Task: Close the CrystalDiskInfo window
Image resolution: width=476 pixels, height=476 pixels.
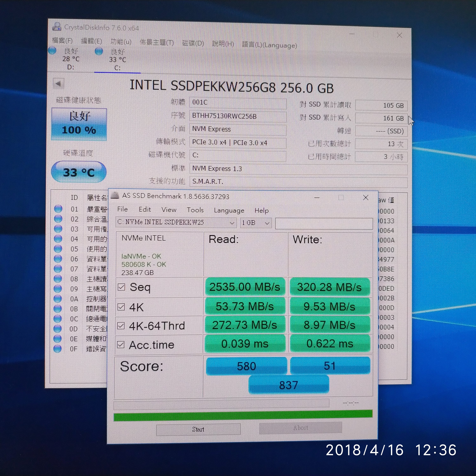Action: pos(399,36)
